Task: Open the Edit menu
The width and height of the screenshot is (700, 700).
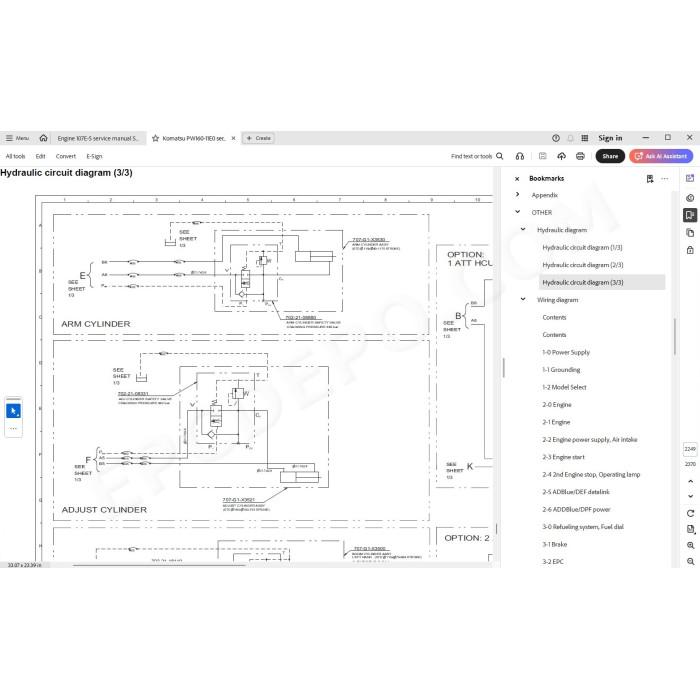Action: [40, 156]
